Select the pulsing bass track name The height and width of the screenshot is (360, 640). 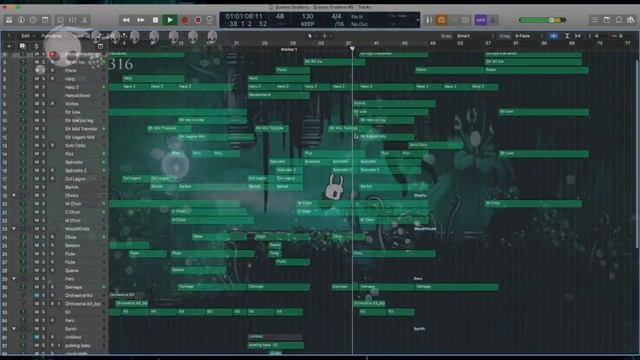(x=78, y=345)
